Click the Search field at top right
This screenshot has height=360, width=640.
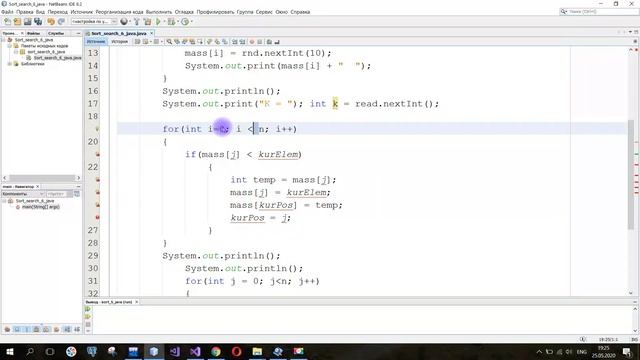tap(599, 12)
